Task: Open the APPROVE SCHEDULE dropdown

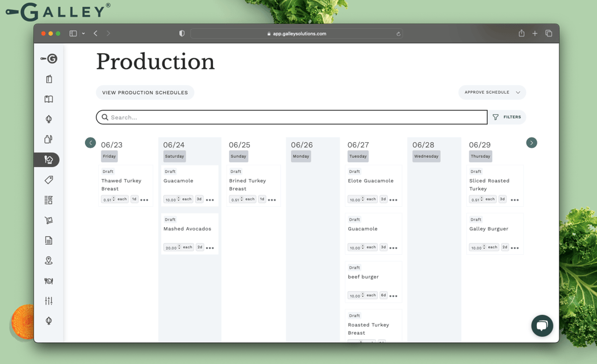Action: point(492,92)
